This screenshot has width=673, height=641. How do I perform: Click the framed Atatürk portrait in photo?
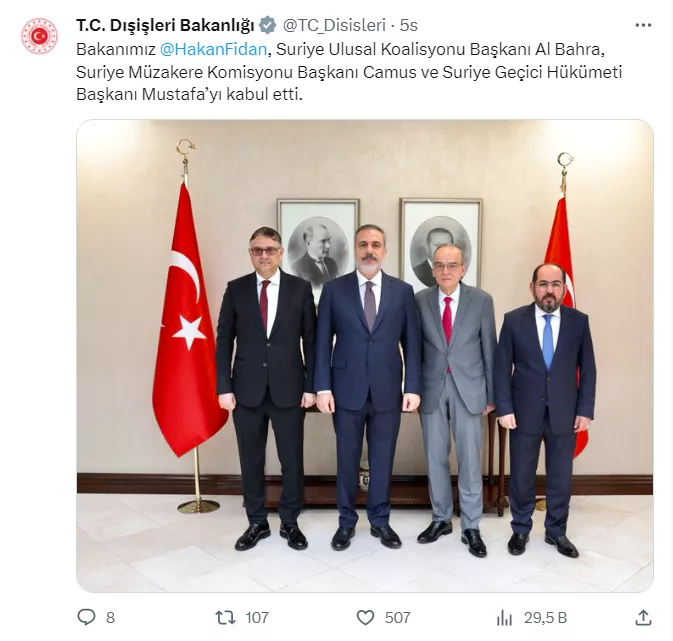[x=318, y=245]
